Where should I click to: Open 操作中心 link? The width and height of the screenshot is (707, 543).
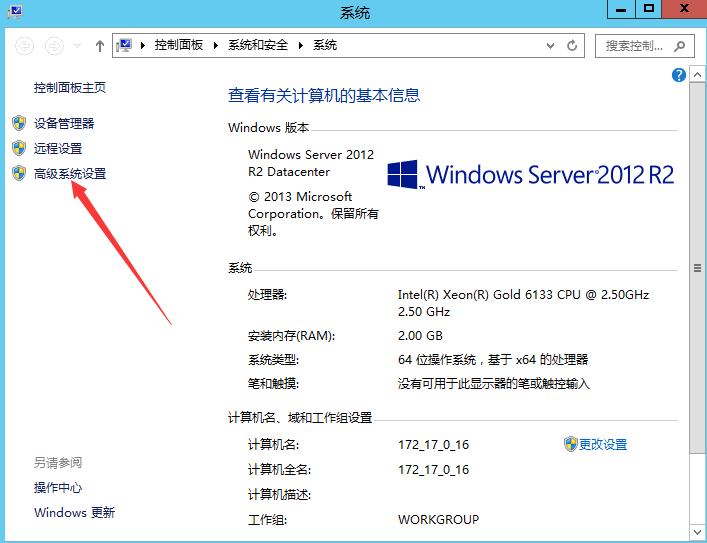click(58, 488)
